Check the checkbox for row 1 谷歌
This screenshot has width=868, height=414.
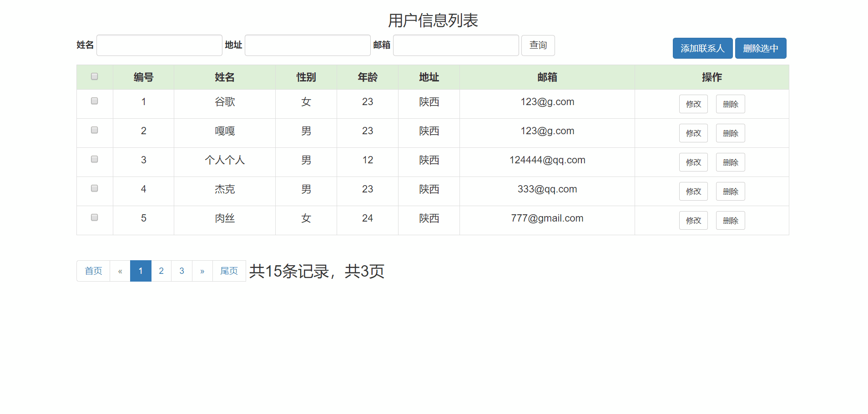[94, 101]
